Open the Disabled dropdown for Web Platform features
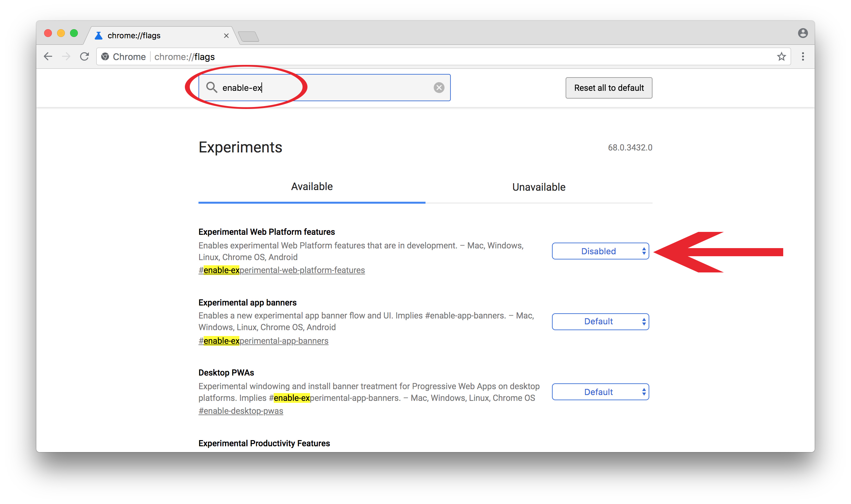The width and height of the screenshot is (851, 504). click(x=600, y=251)
